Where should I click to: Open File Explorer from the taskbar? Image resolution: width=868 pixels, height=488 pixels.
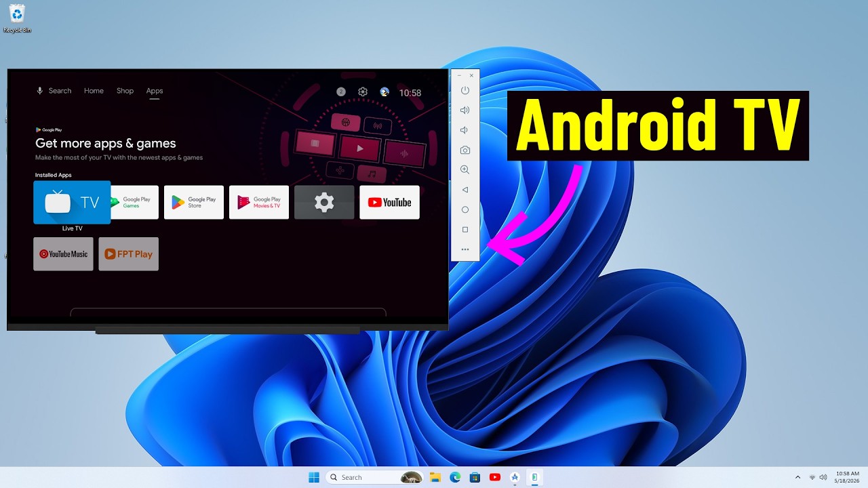(x=435, y=477)
